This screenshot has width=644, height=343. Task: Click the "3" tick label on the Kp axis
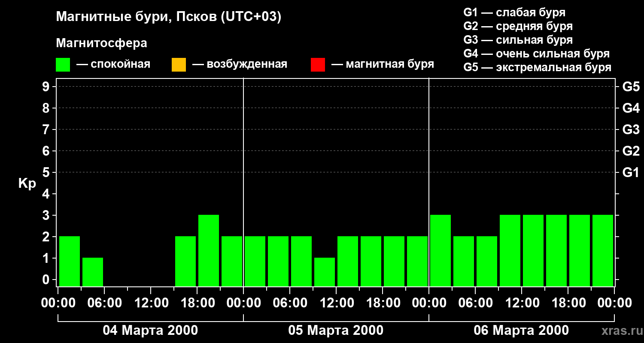[47, 215]
